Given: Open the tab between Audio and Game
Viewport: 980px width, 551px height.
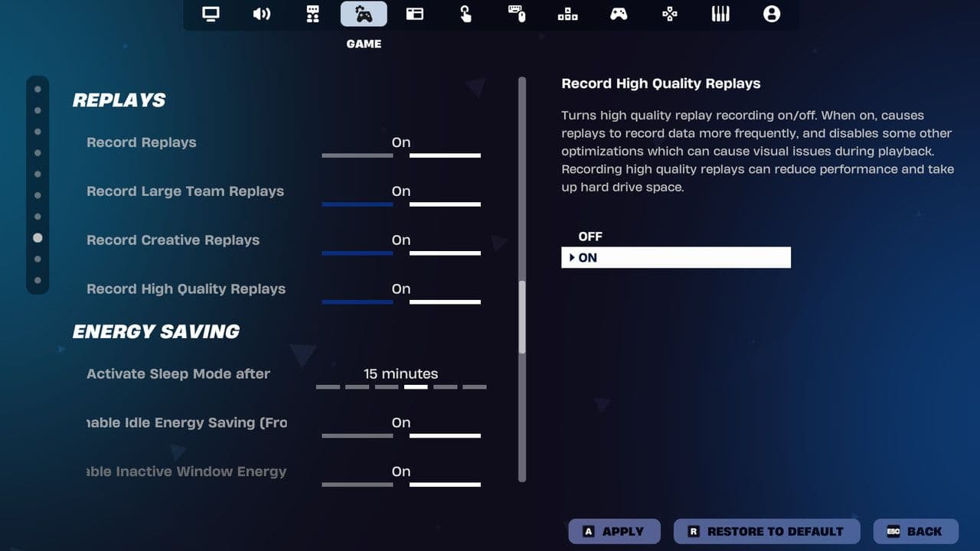Looking at the screenshot, I should pyautogui.click(x=312, y=14).
